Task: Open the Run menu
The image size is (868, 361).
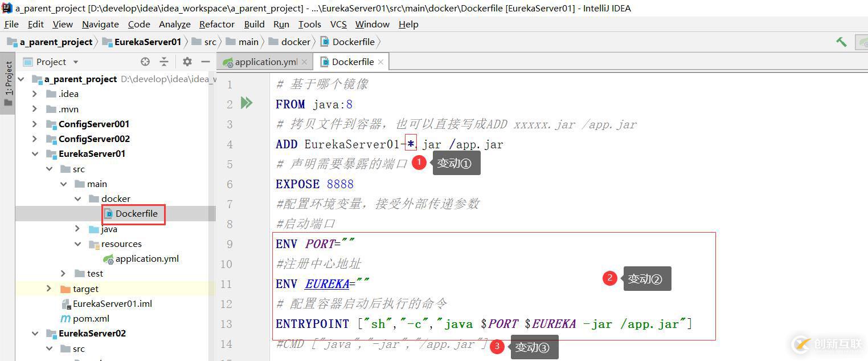Action: click(281, 24)
